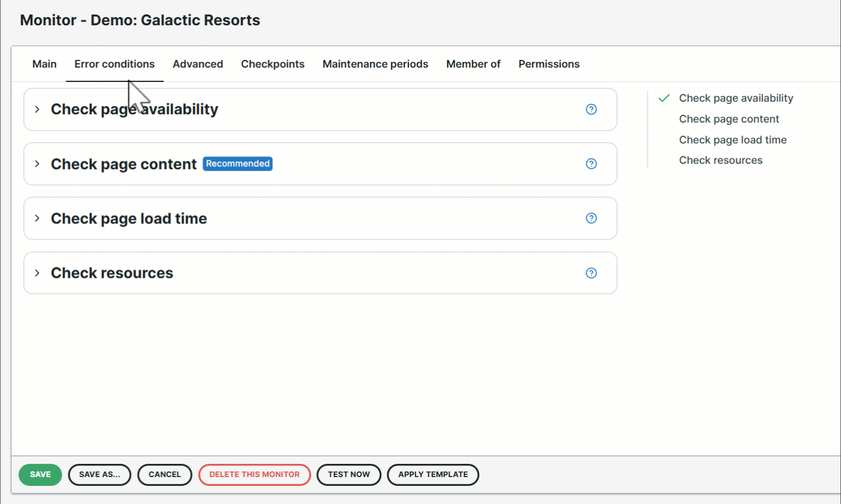Viewport: 841px width, 504px height.
Task: Expand the Check page availability chevron
Action: [37, 109]
